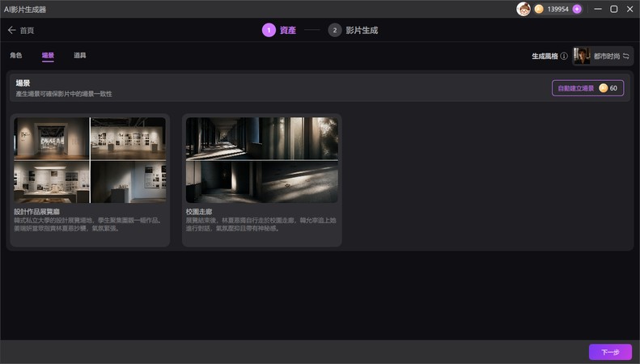Open the 校園走廊 scene thumbnail
This screenshot has width=640, height=364.
[x=261, y=160]
